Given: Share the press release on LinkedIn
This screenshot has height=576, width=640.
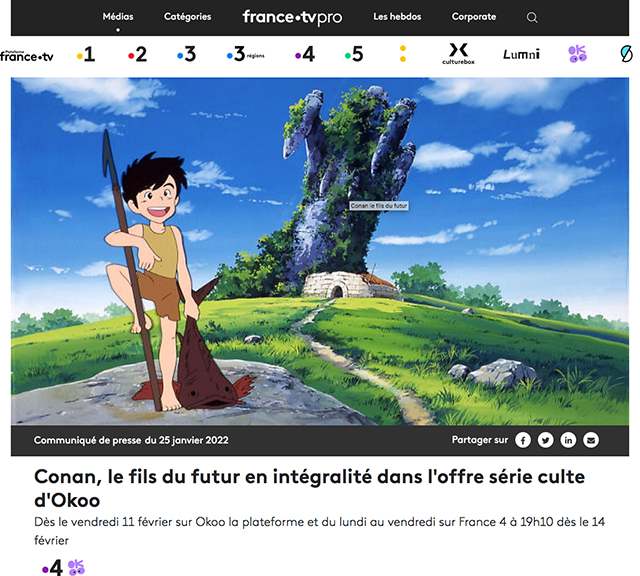Looking at the screenshot, I should tap(568, 440).
